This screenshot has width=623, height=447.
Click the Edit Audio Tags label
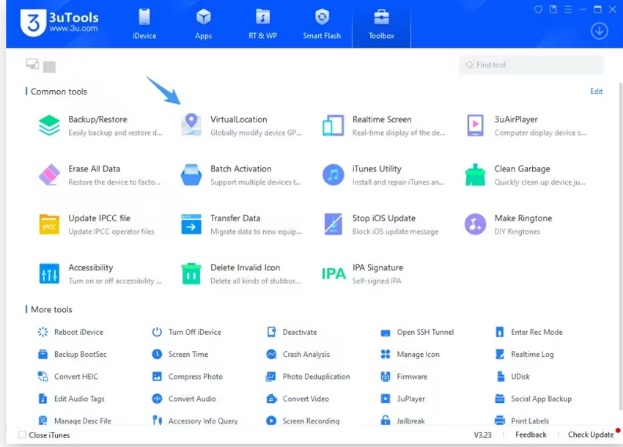coord(79,399)
